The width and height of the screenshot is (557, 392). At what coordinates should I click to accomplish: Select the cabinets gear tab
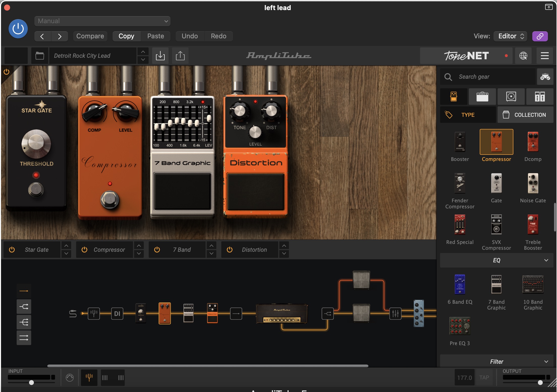(x=511, y=97)
